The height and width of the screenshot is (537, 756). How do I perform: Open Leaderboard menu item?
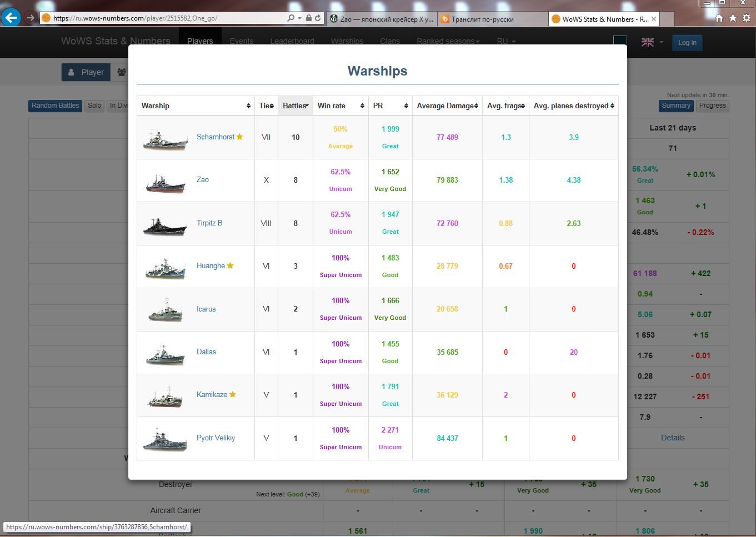point(292,41)
